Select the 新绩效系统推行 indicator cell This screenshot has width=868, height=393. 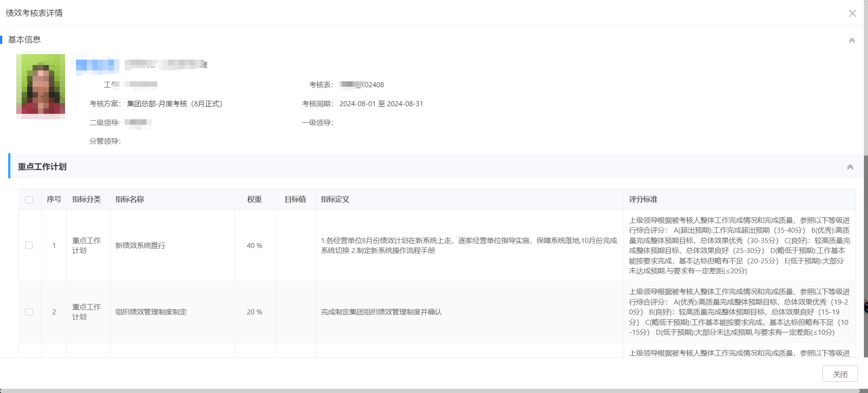click(140, 245)
